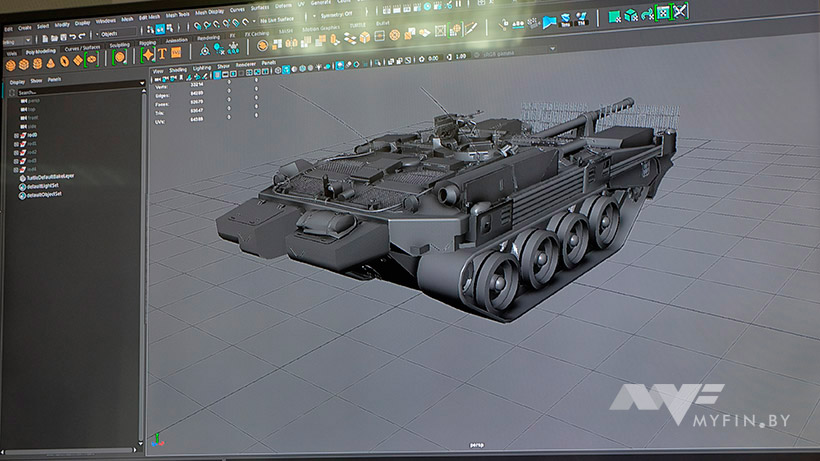The height and width of the screenshot is (461, 820).
Task: Select defaultLightSet in the Outliner
Action: [x=43, y=186]
